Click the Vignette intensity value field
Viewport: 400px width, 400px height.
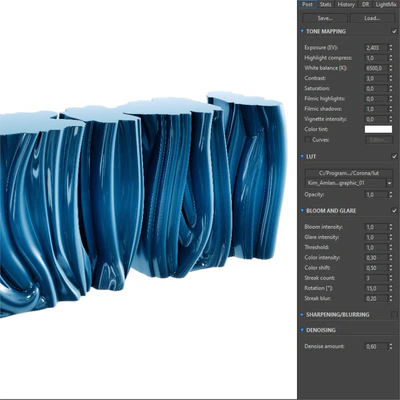tap(376, 119)
